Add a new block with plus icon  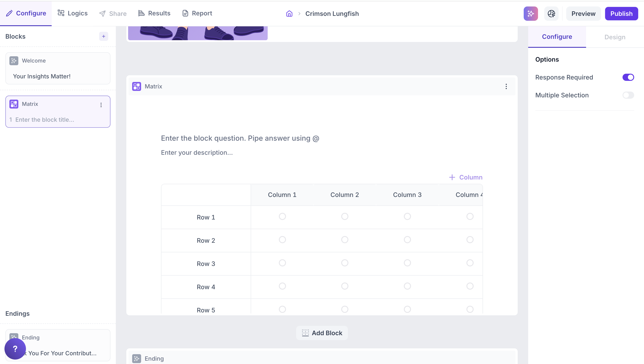pos(103,36)
